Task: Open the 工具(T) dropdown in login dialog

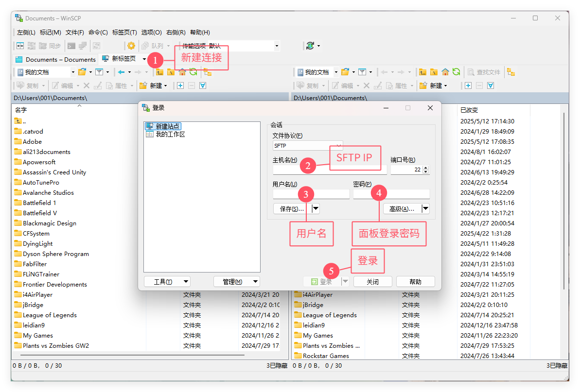Action: click(x=167, y=282)
